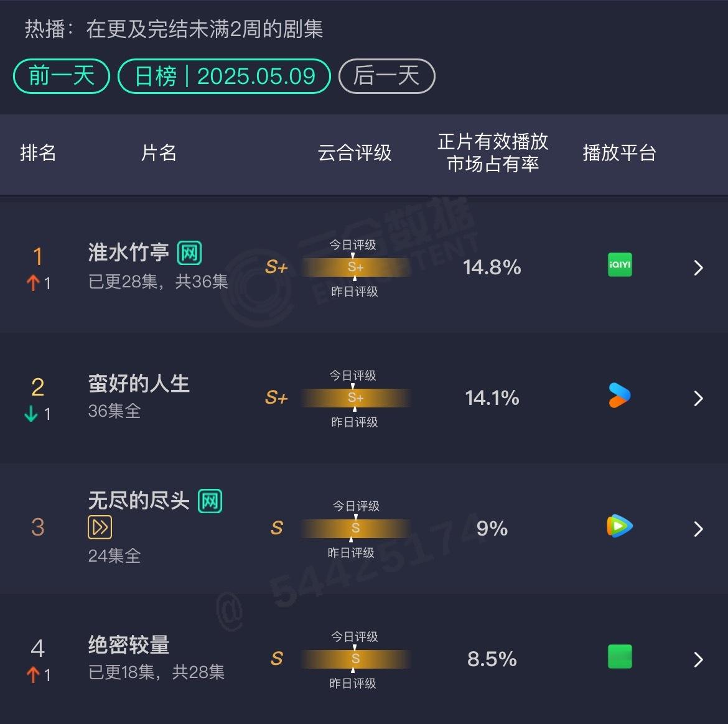Click the Tencent Video icon for 无尽的尽头
This screenshot has height=724, width=728.
(620, 526)
